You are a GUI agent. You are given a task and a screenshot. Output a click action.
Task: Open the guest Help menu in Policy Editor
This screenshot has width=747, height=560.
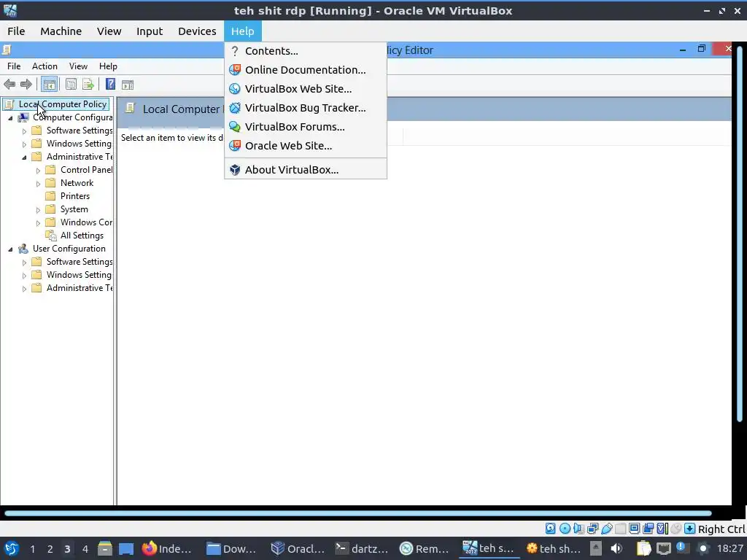(108, 66)
